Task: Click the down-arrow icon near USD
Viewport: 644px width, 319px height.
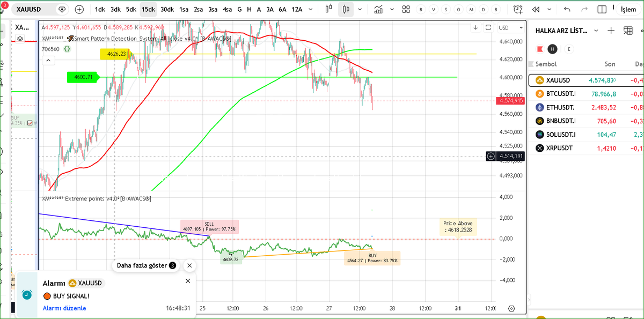Action: point(475,27)
